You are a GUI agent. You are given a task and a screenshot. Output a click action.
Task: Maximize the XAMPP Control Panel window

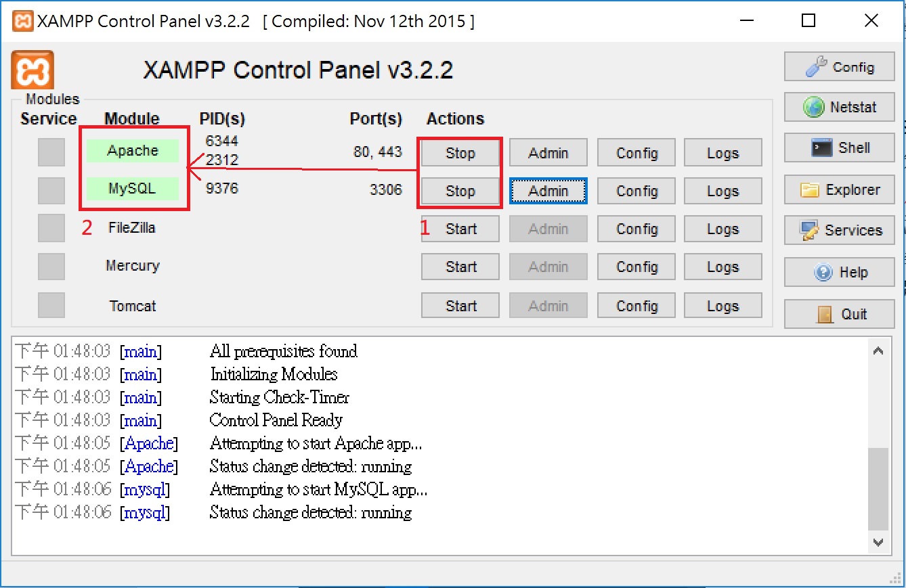pyautogui.click(x=808, y=21)
